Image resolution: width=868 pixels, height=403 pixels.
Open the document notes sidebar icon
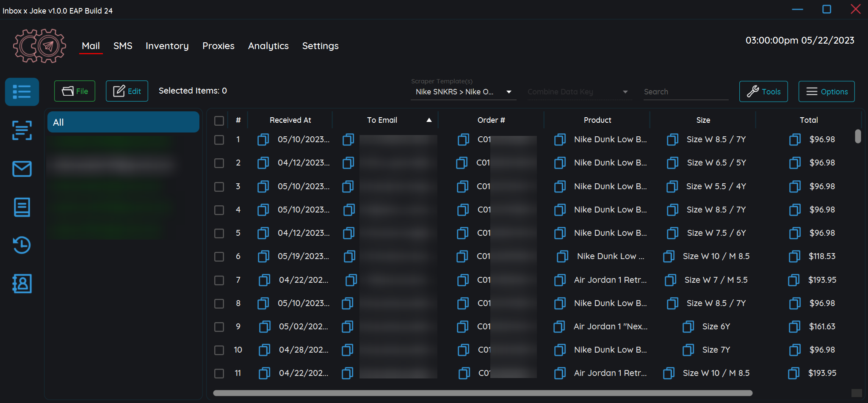[x=22, y=207]
